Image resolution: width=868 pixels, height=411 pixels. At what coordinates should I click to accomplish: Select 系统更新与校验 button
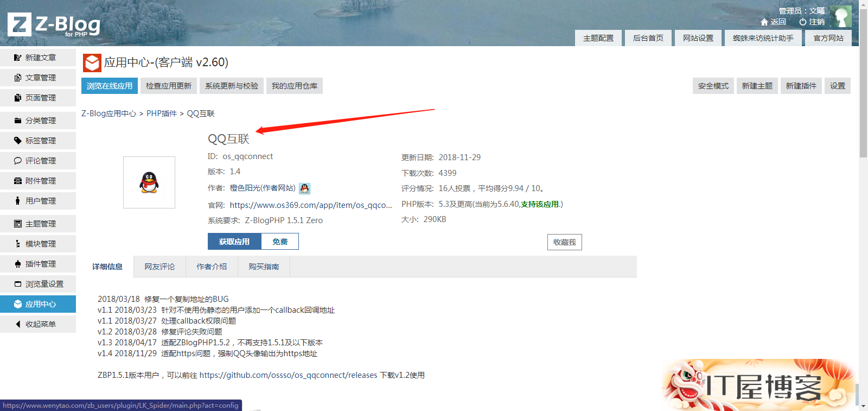tap(232, 86)
